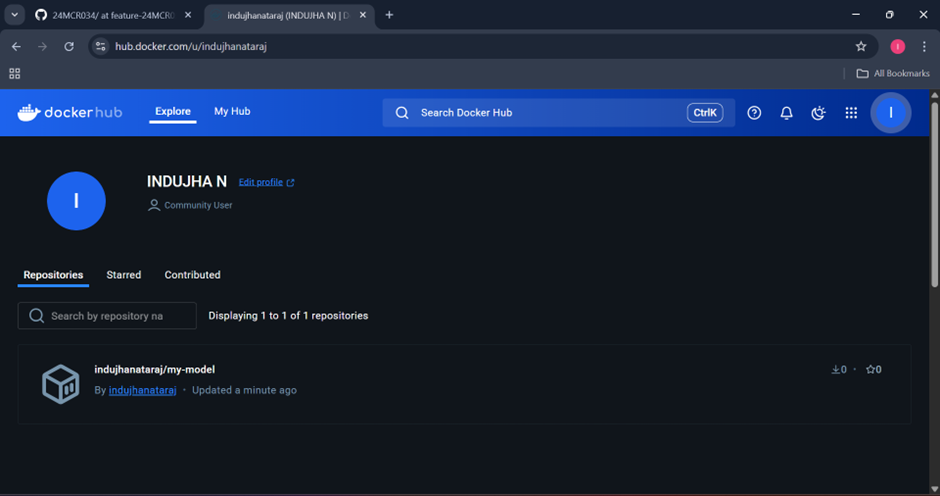Click the site information icon in address bar
Image resolution: width=940 pixels, height=496 pixels.
101,46
